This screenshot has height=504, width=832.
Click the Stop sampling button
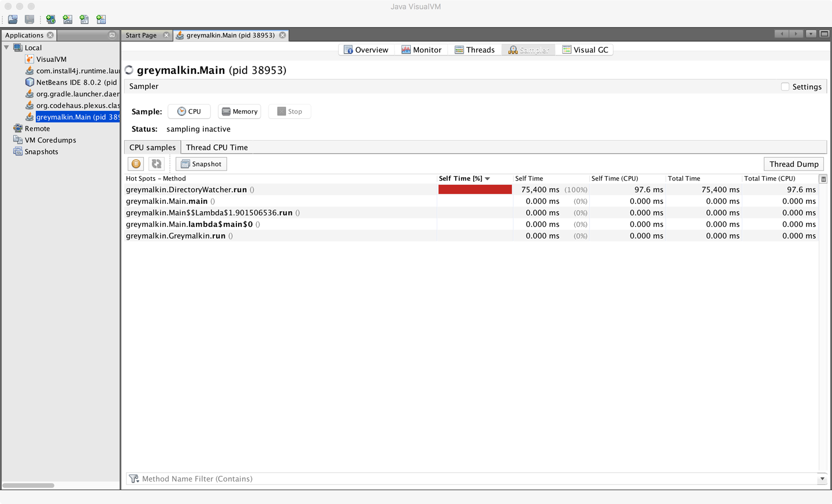[289, 111]
